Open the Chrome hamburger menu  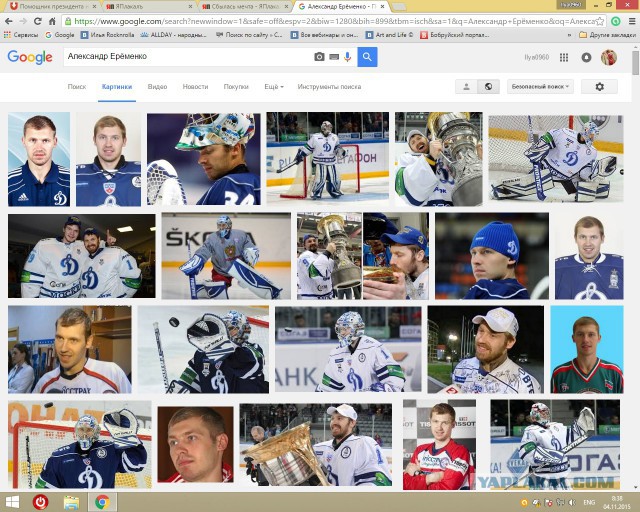[631, 21]
